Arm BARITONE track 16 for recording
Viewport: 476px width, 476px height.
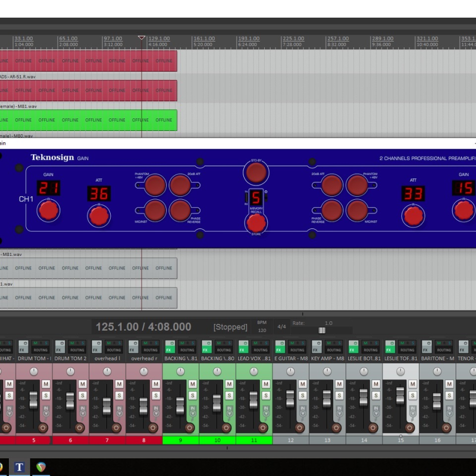[x=446, y=428]
